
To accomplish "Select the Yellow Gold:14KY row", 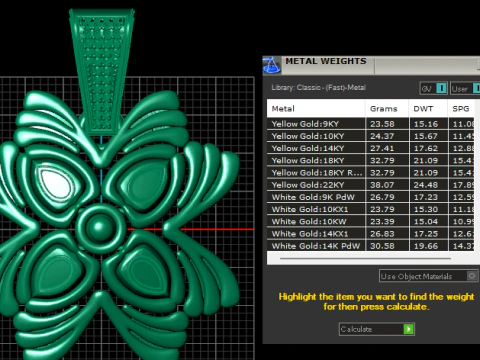I will coord(370,148).
